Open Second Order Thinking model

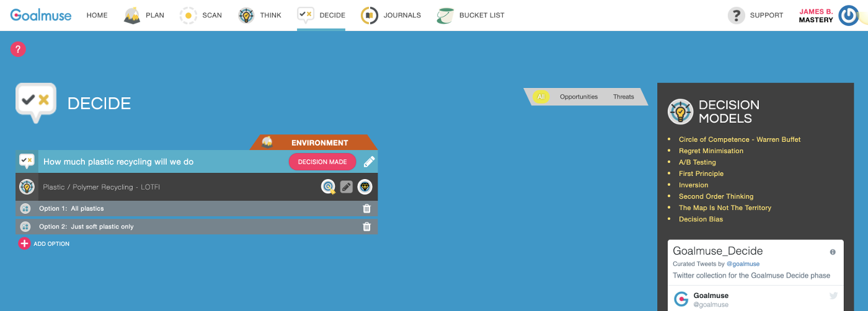(x=716, y=196)
